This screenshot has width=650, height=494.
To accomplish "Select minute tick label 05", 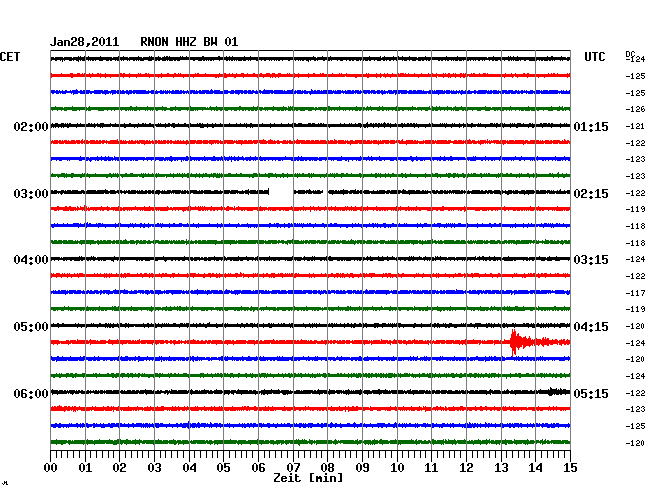I will coord(223,467).
